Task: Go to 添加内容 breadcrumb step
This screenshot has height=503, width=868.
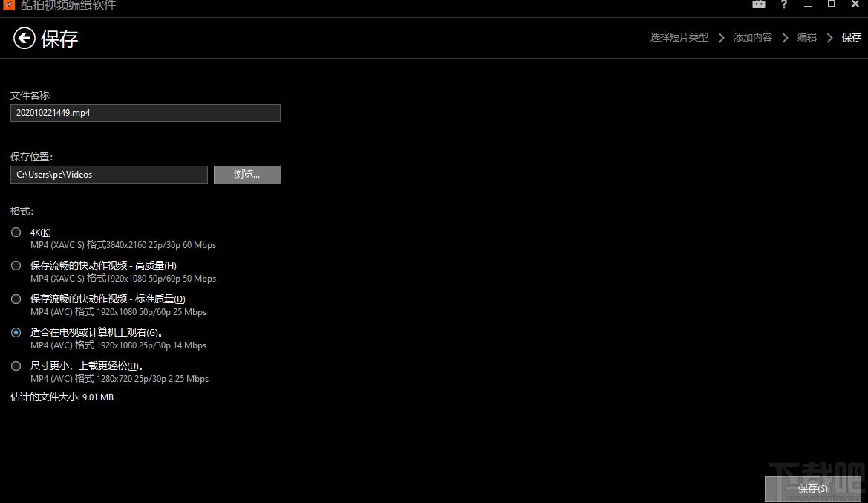Action: [752, 37]
